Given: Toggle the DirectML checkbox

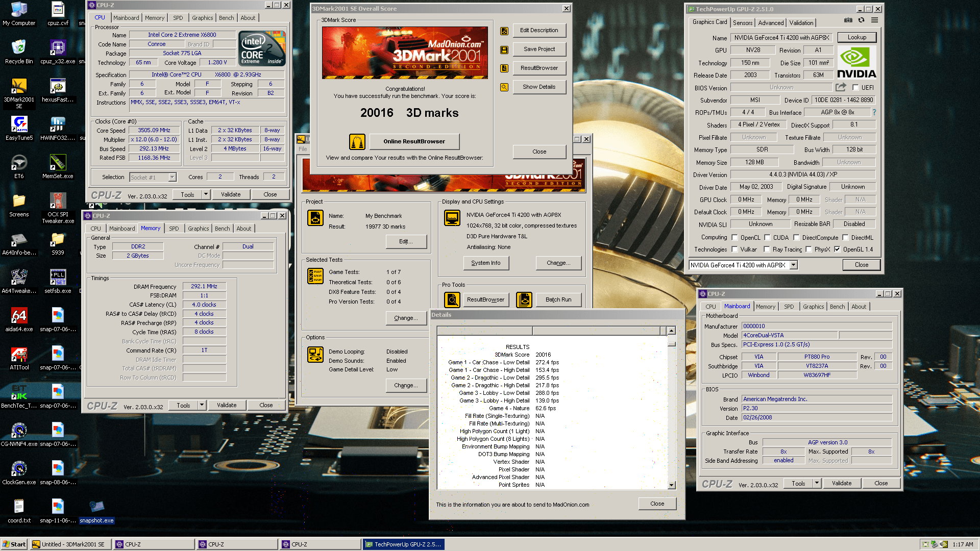Looking at the screenshot, I should pyautogui.click(x=845, y=237).
